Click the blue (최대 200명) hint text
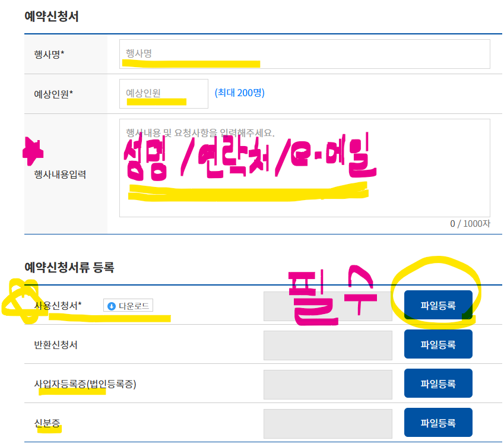This screenshot has height=447, width=504. [x=239, y=93]
